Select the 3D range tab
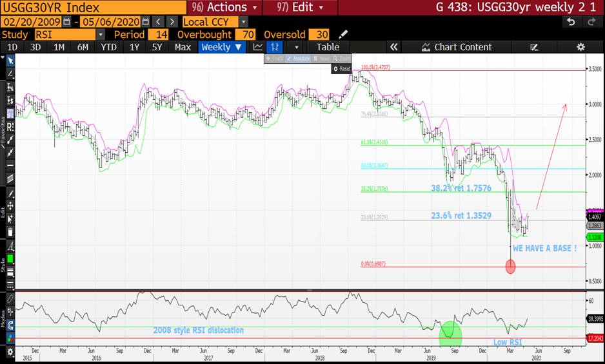Viewport: 605px width, 364px height. point(35,47)
